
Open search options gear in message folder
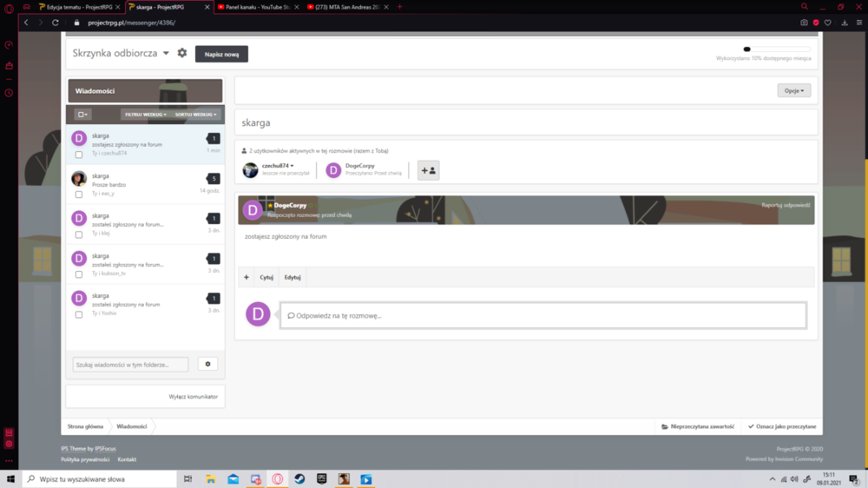coord(207,364)
